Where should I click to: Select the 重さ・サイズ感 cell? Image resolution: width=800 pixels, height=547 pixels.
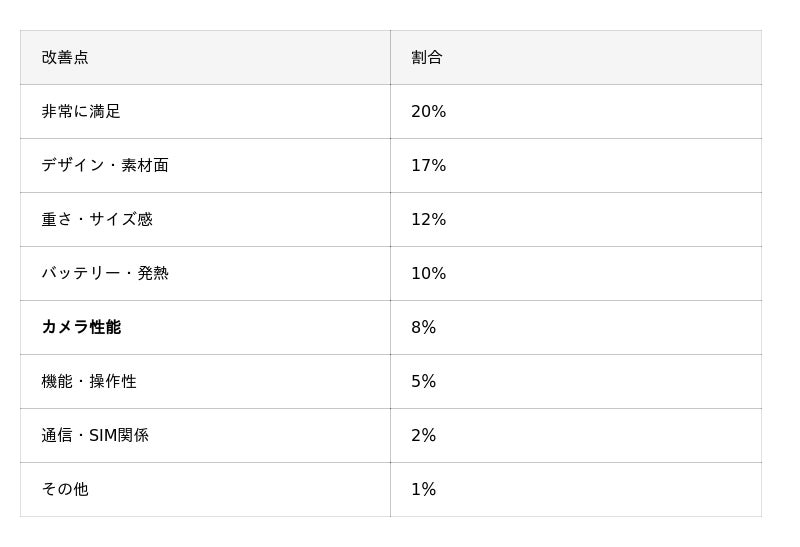pos(97,220)
